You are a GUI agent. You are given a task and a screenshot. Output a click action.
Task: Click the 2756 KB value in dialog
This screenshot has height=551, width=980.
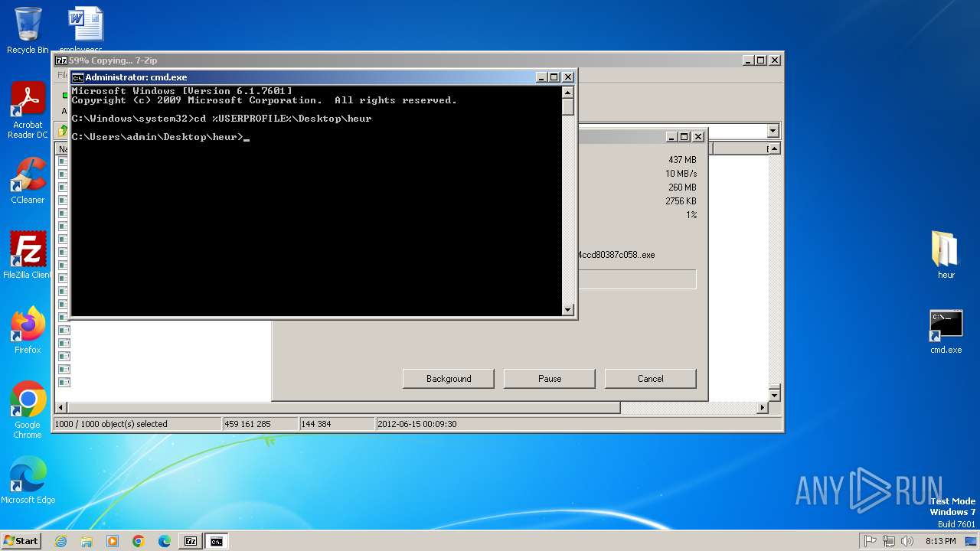pyautogui.click(x=681, y=201)
